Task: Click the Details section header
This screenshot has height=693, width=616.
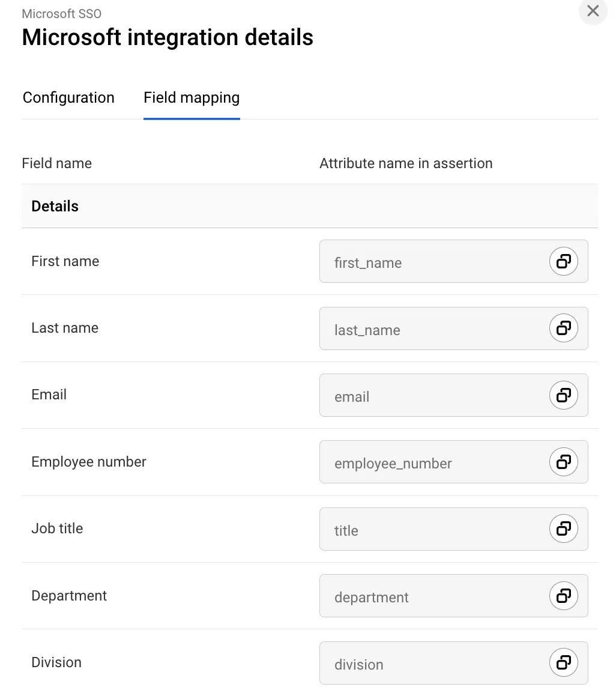Action: (55, 207)
